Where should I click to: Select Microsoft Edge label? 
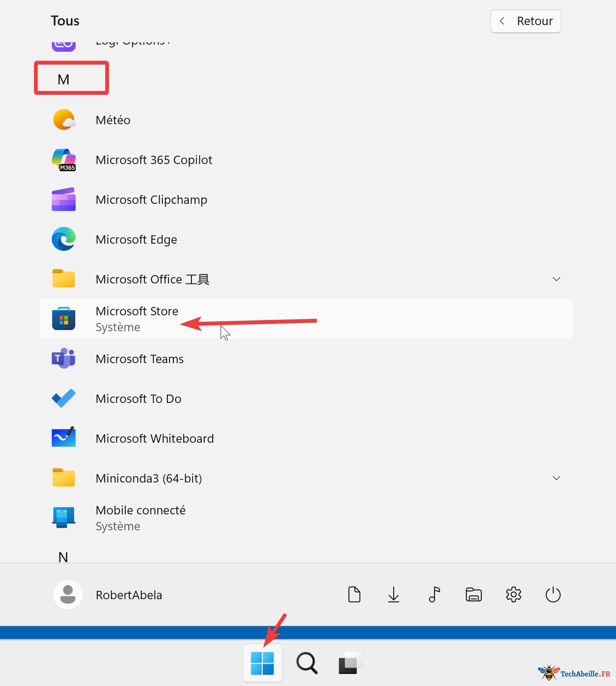tap(136, 239)
